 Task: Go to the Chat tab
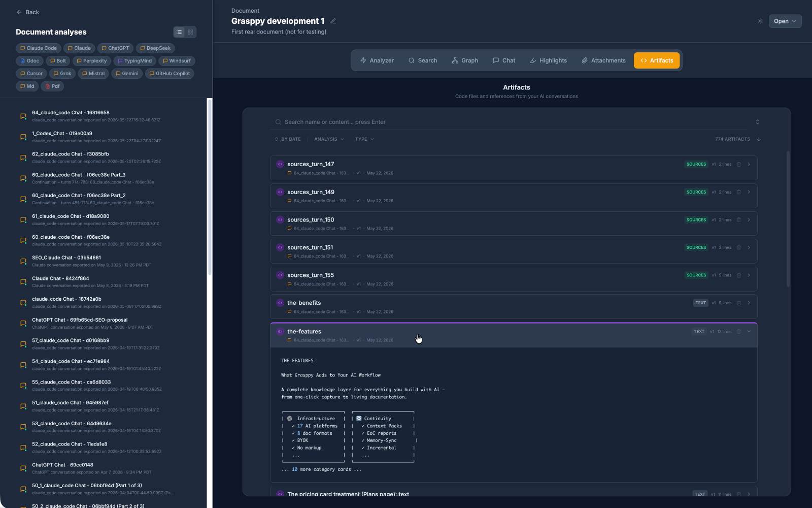click(504, 60)
